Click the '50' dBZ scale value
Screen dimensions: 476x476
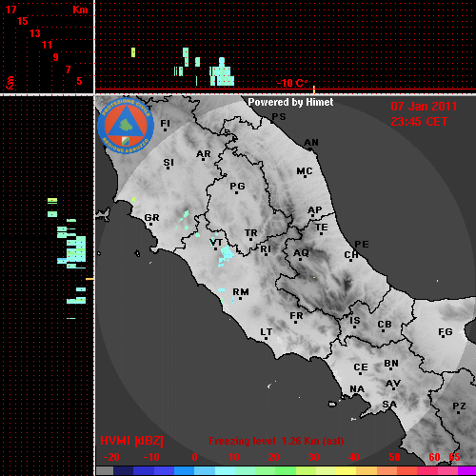(x=394, y=457)
